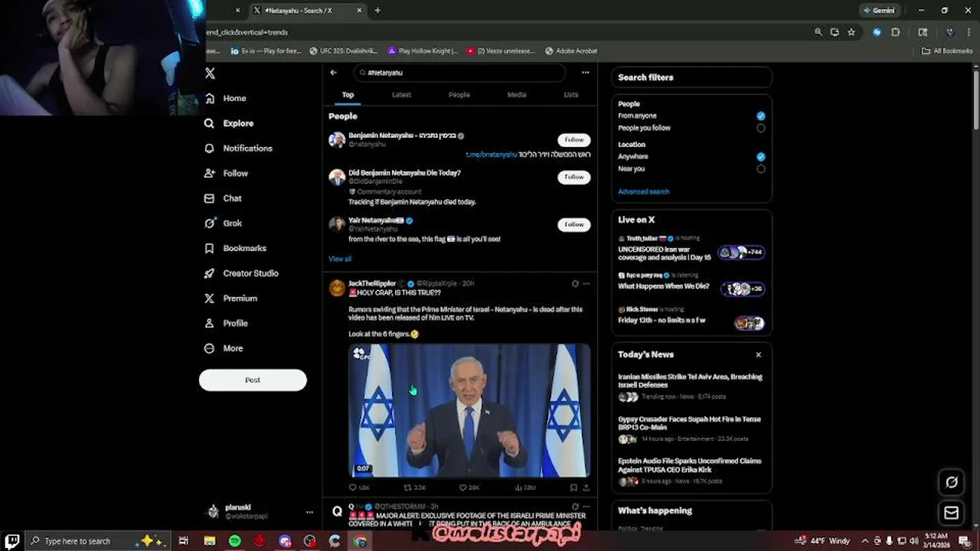Open a new browser tab
Image resolution: width=980 pixels, height=551 pixels.
[x=377, y=11]
